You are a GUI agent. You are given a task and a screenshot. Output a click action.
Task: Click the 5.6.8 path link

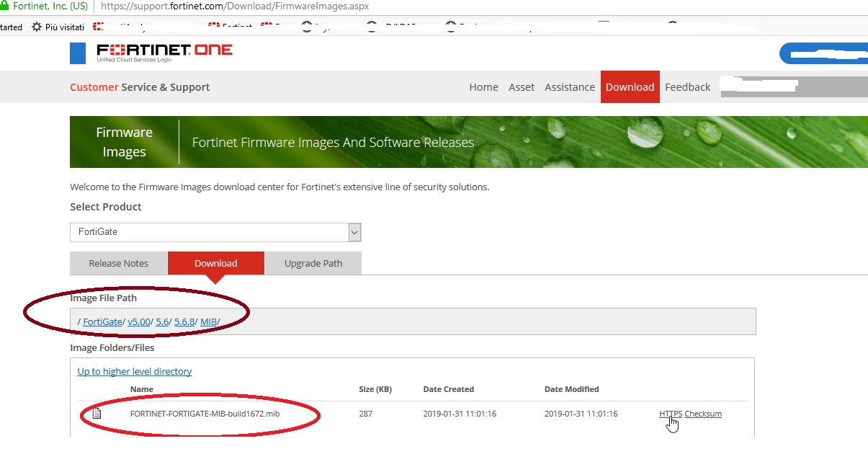coord(184,321)
